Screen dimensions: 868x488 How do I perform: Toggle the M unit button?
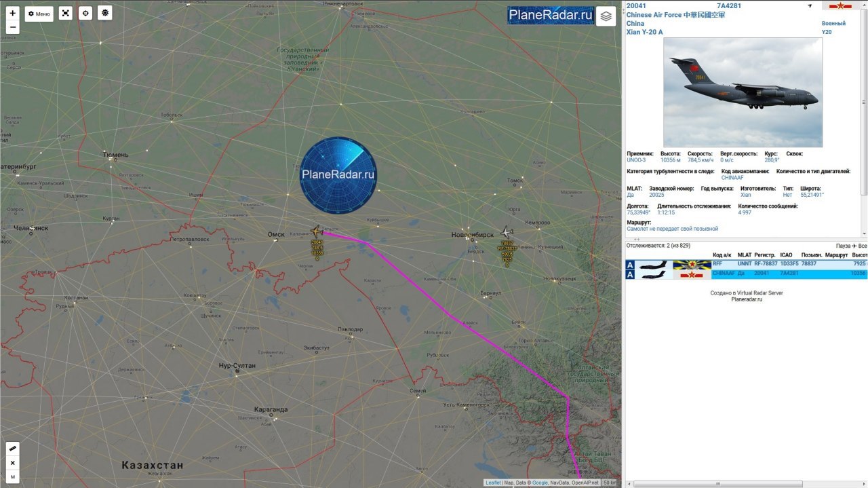click(12, 477)
